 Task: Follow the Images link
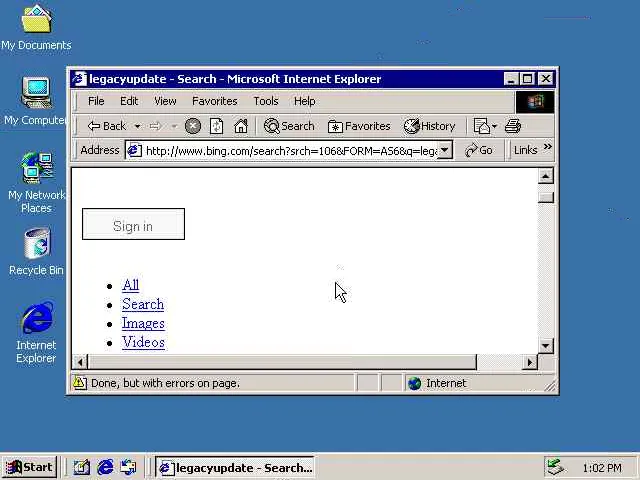143,323
